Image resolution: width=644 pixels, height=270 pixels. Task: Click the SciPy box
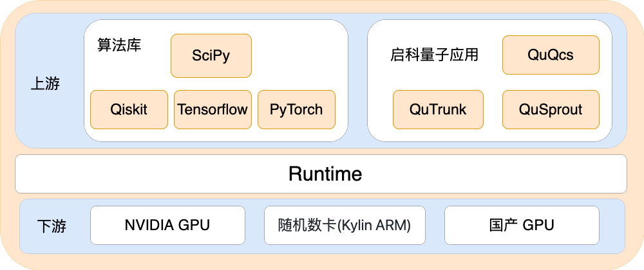tap(211, 56)
